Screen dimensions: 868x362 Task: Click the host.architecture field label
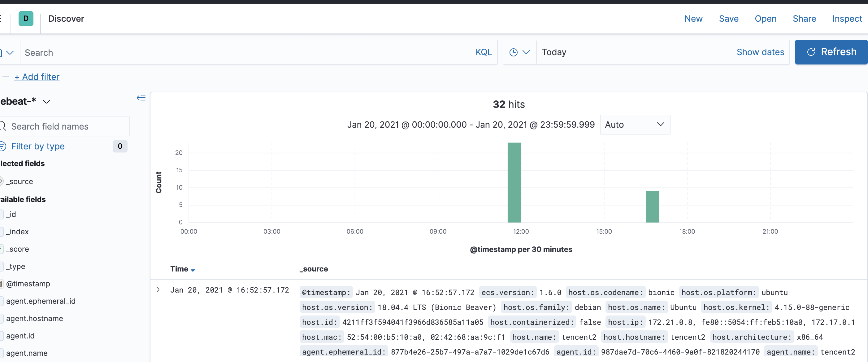pos(752,337)
